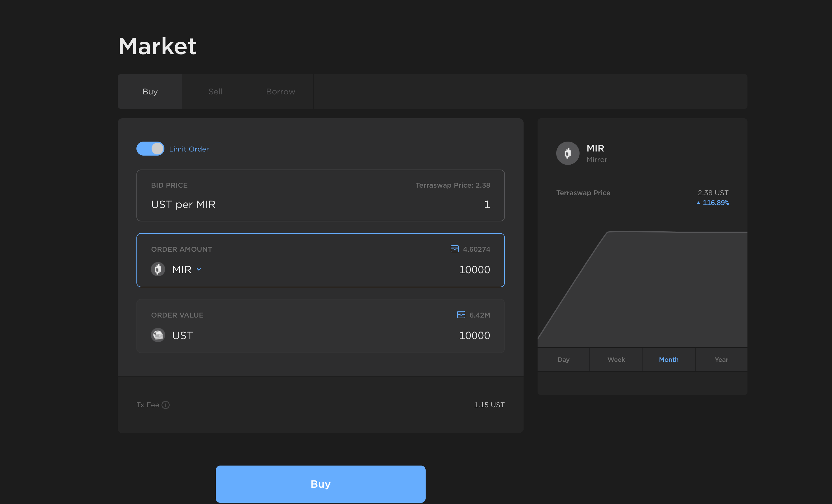Switch to the Sell tab
This screenshot has height=504, width=832.
pos(215,91)
